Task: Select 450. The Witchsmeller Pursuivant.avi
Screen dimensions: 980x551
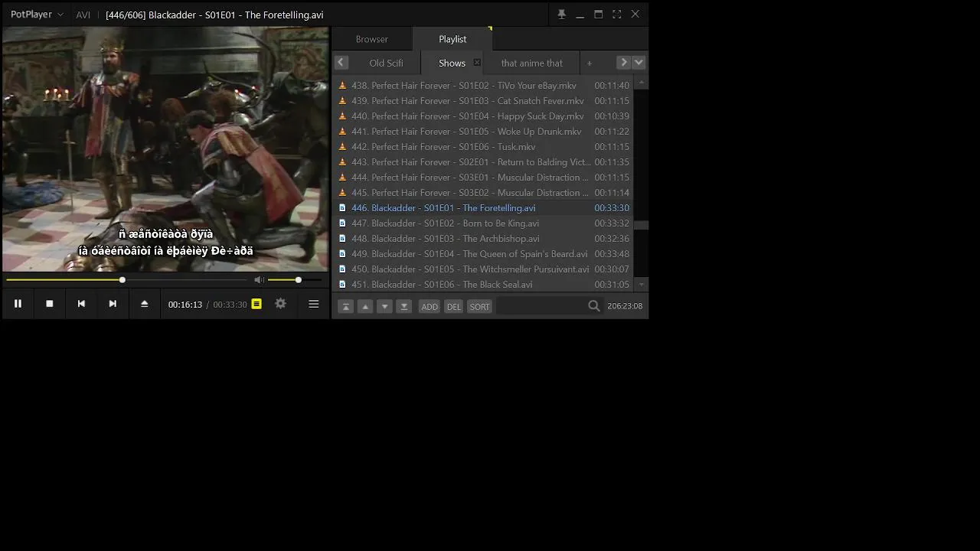Action: pos(484,269)
